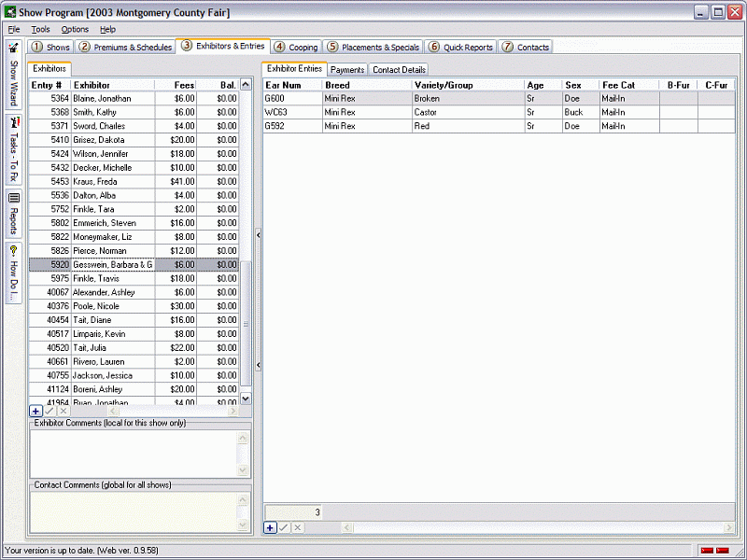The image size is (747, 560).
Task: Select exhibitor Jackson, Jessica
Action: coord(134,375)
